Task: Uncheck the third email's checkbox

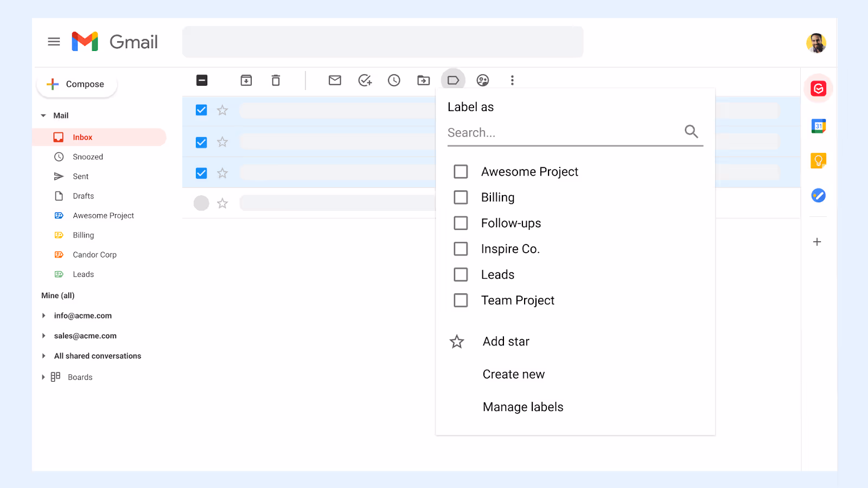Action: pyautogui.click(x=201, y=173)
